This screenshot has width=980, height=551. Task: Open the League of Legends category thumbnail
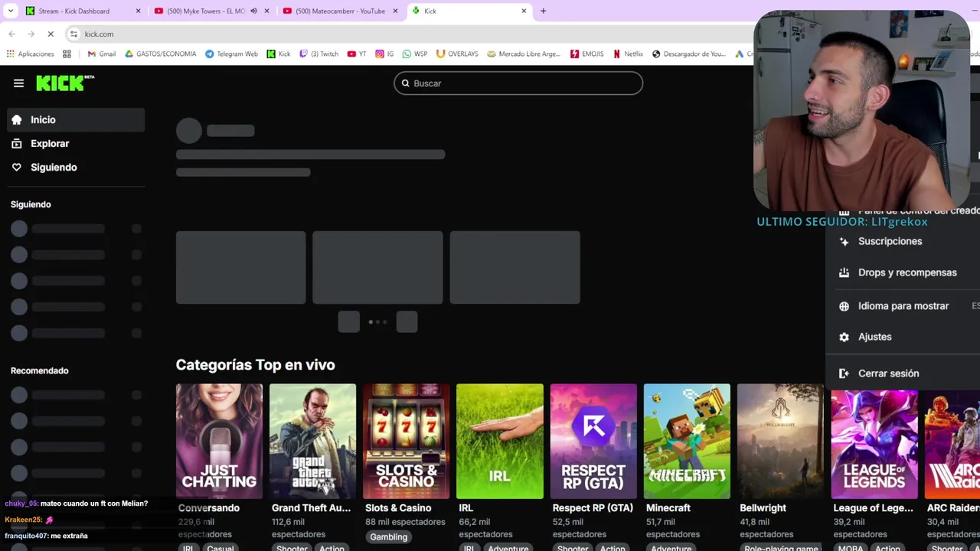874,445
